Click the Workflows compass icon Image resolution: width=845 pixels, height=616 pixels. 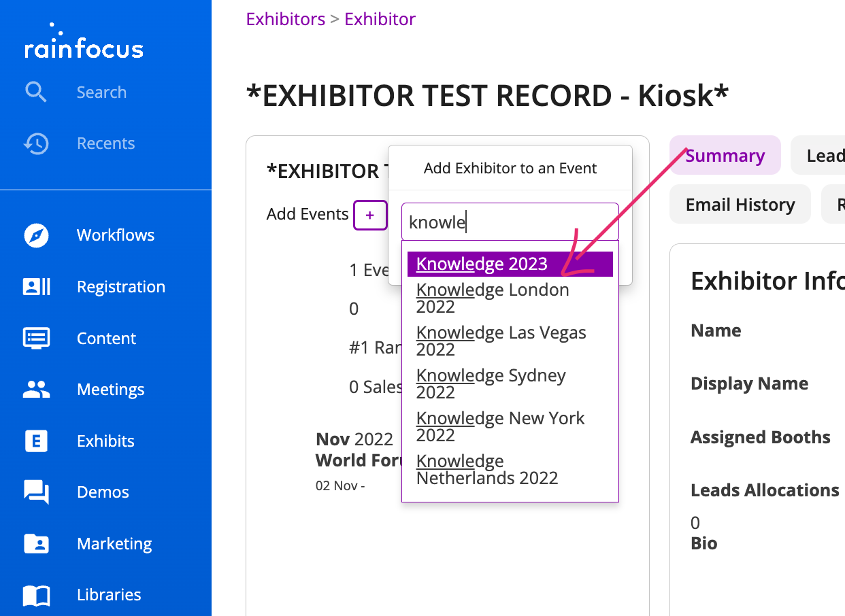[x=36, y=235]
